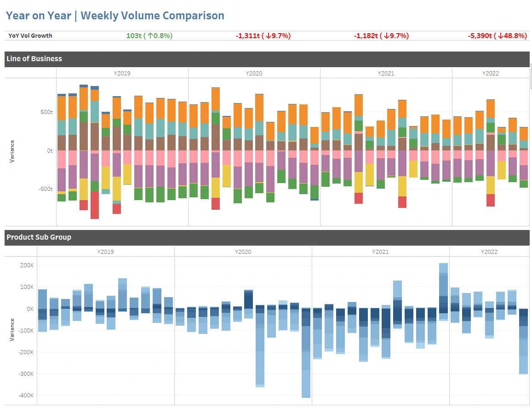Select the Y2022 header in Product Sub Group chart
Screen dimensions: 532x408
click(489, 252)
